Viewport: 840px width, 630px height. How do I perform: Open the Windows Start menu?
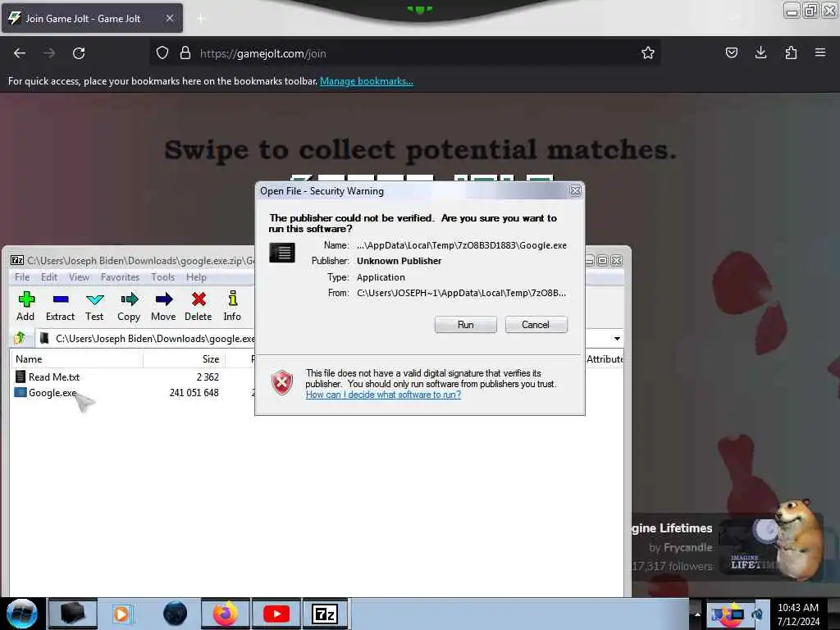coord(22,614)
